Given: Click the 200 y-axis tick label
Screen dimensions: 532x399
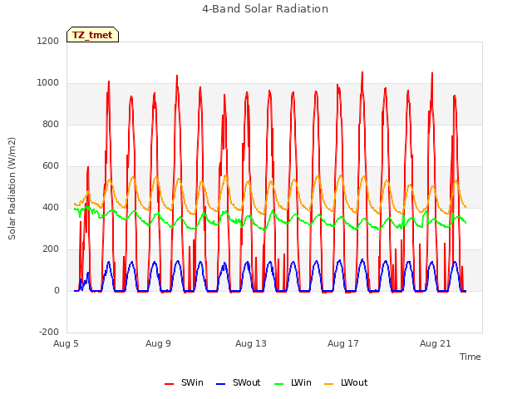Looking at the screenshot, I should tap(51, 249).
